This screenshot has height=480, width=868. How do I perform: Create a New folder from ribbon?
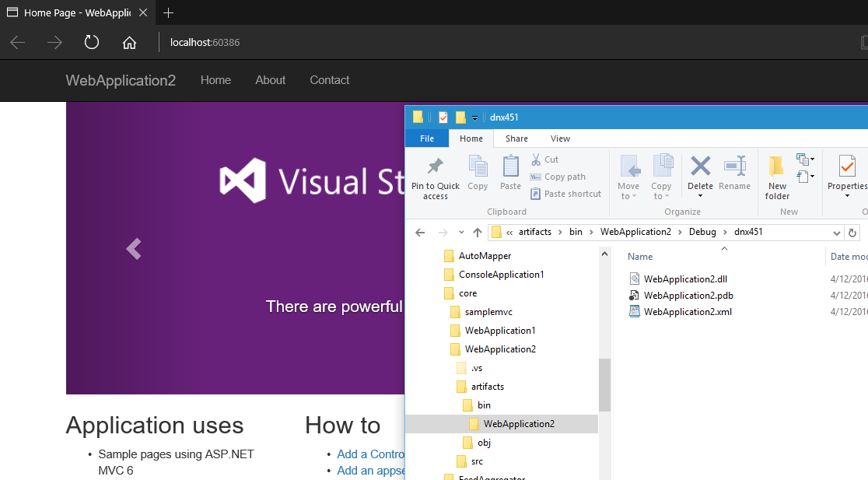777,177
